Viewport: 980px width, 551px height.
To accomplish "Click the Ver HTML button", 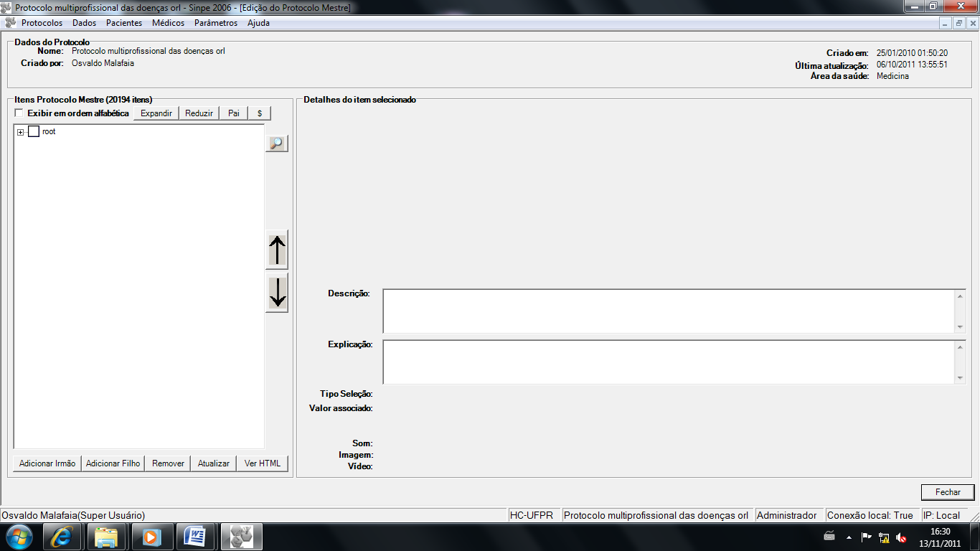I will point(262,463).
